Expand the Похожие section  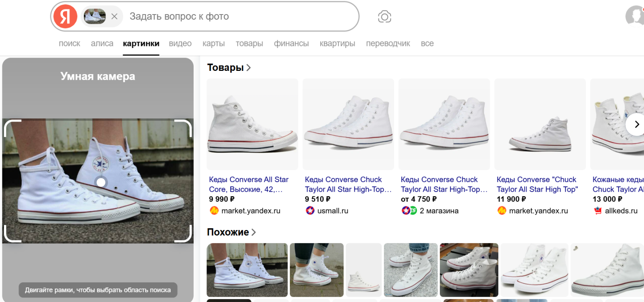pyautogui.click(x=231, y=232)
